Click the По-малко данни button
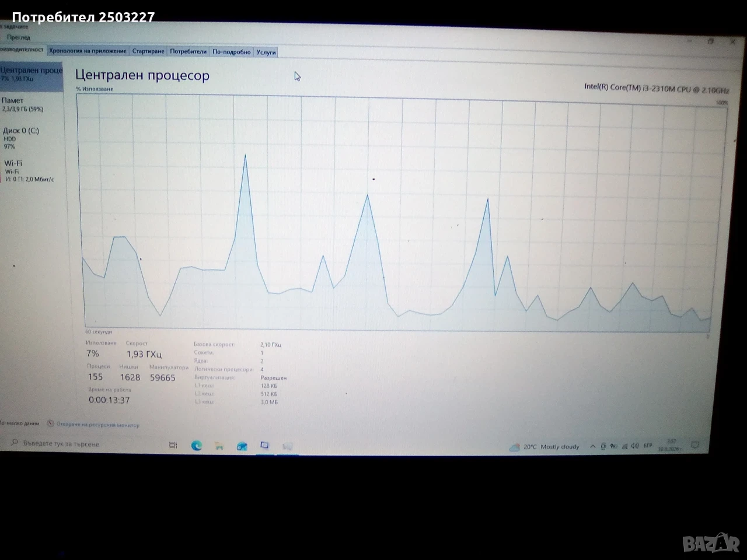Image resolution: width=747 pixels, height=560 pixels. click(20, 423)
